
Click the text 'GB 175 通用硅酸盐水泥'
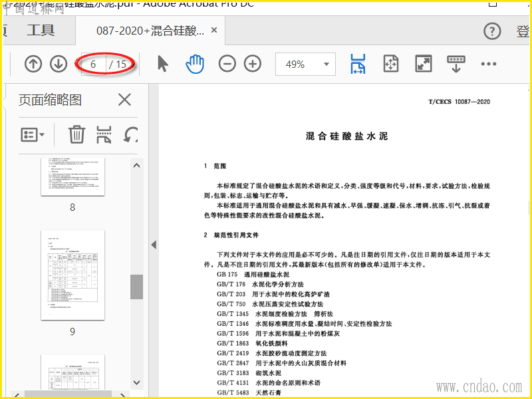pyautogui.click(x=253, y=275)
